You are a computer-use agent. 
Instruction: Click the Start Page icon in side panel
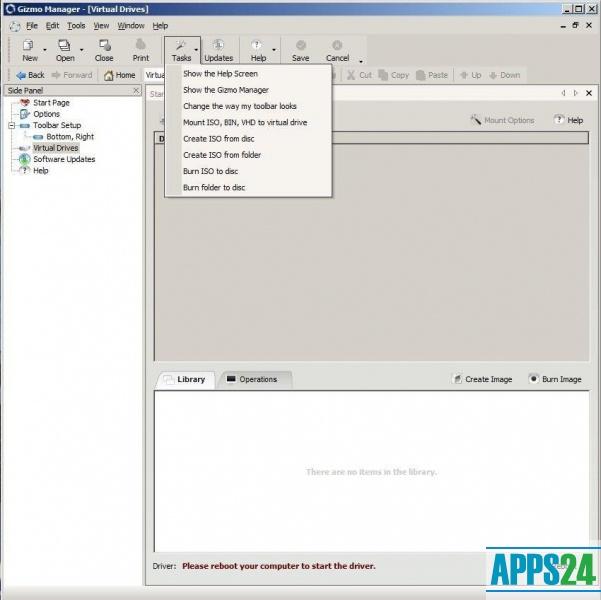pos(25,103)
